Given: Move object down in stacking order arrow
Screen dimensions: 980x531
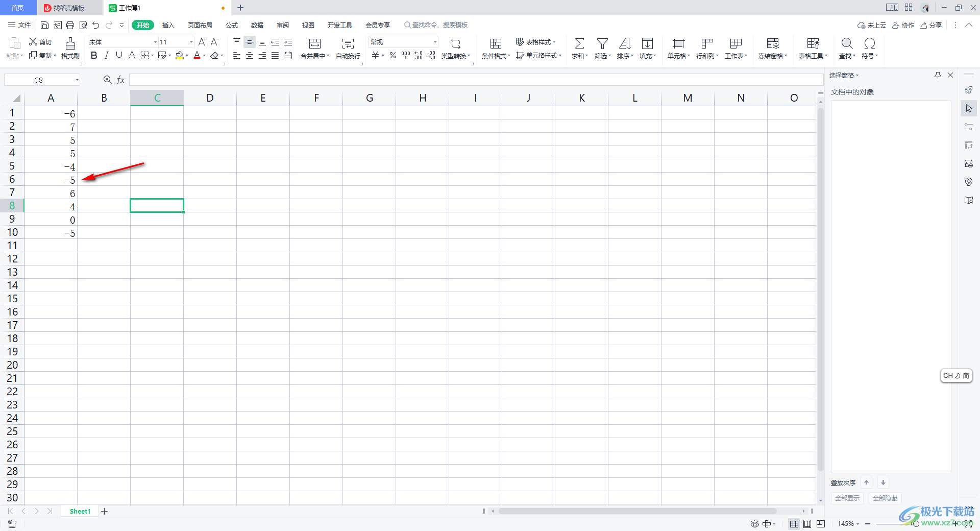Looking at the screenshot, I should tap(883, 482).
